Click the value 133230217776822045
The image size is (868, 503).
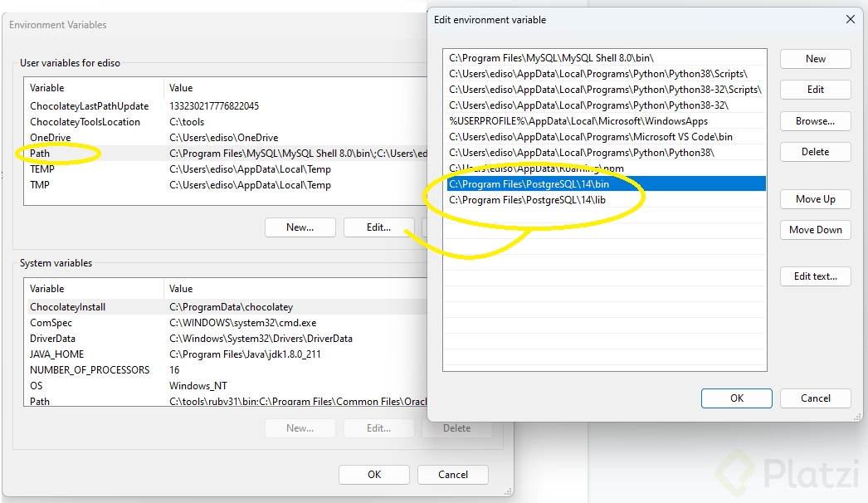click(214, 105)
